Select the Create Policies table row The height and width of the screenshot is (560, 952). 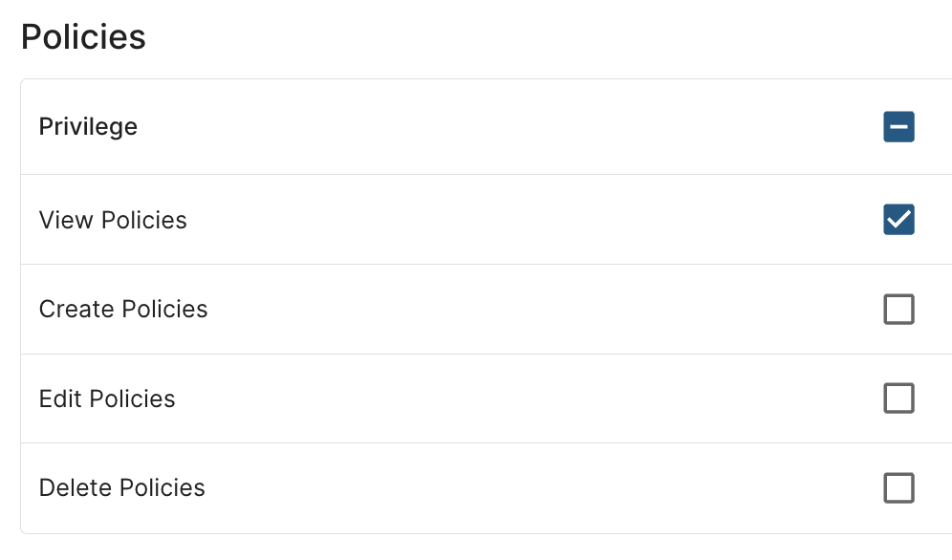coord(478,310)
